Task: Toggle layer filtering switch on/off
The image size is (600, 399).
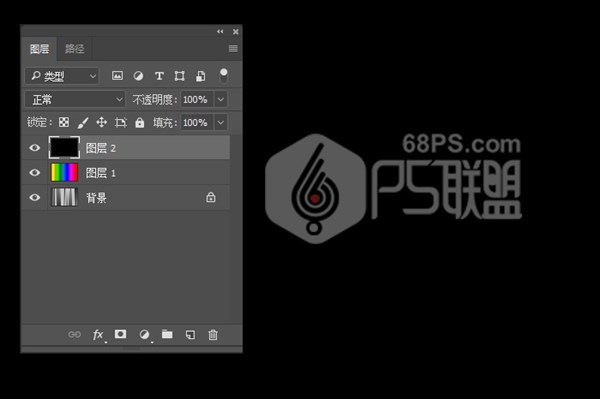Action: coord(223,75)
